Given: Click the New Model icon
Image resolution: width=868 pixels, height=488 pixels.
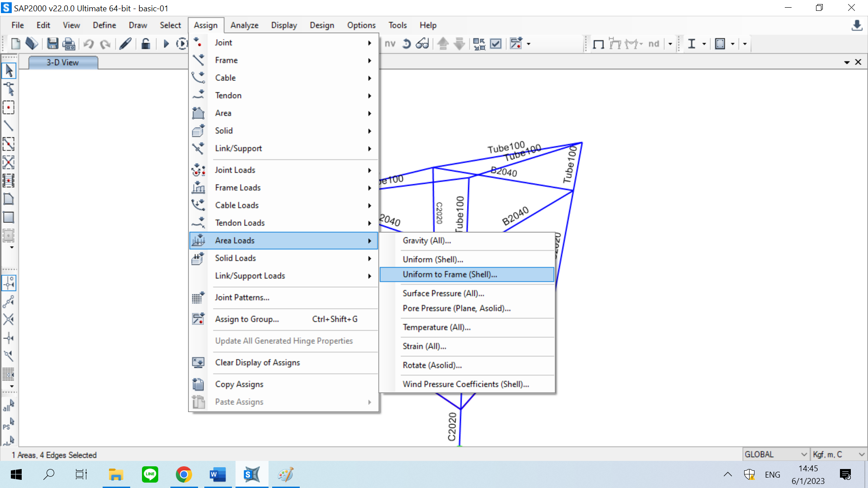Looking at the screenshot, I should pos(15,44).
